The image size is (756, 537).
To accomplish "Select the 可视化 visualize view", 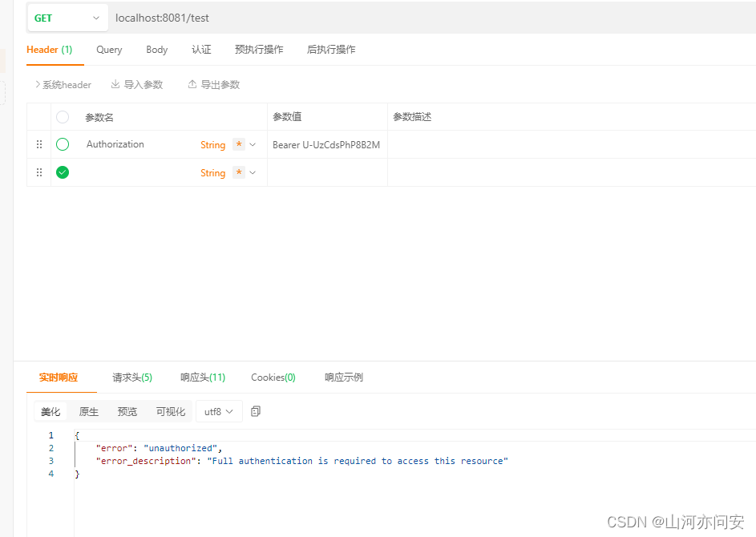I will [170, 411].
